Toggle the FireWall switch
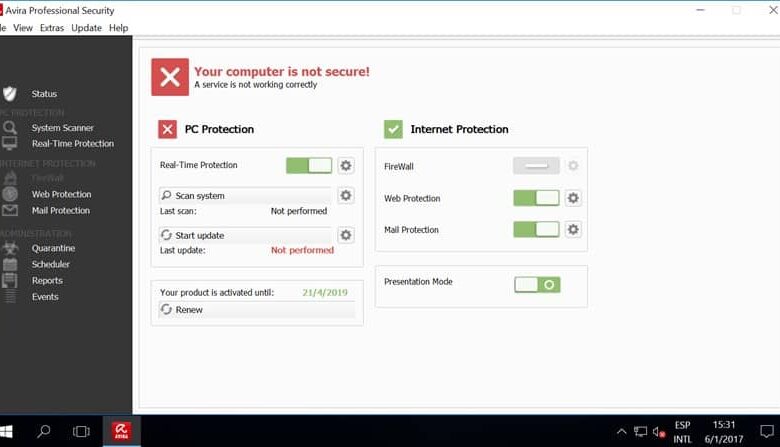 pyautogui.click(x=536, y=166)
